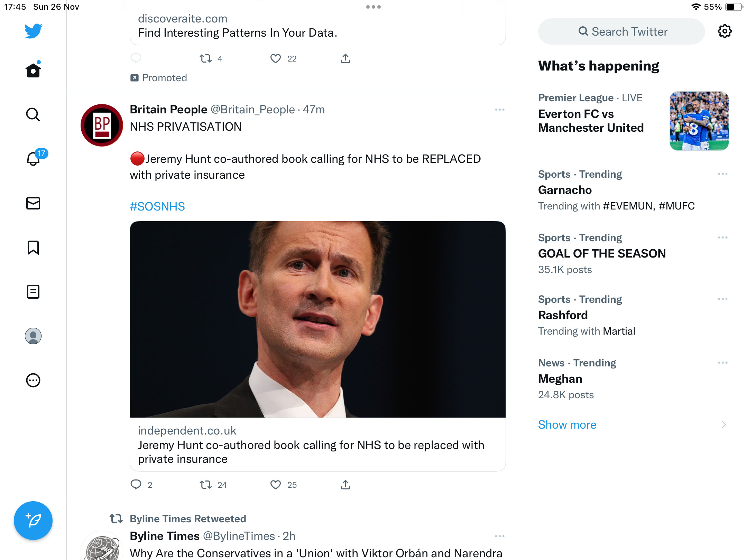The image size is (747, 560).
Task: Open Bookmarks icon in sidebar
Action: (33, 248)
